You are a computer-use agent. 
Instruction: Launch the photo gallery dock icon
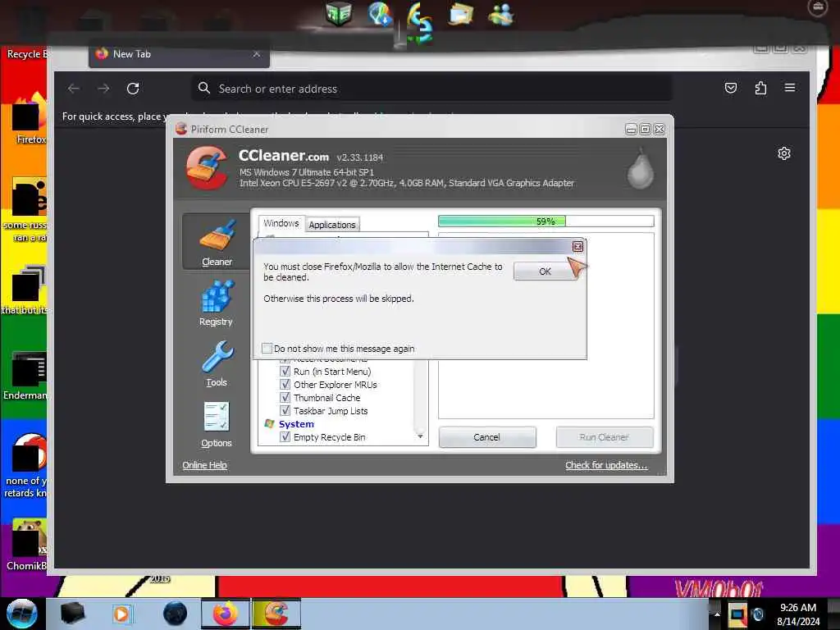pyautogui.click(x=461, y=13)
